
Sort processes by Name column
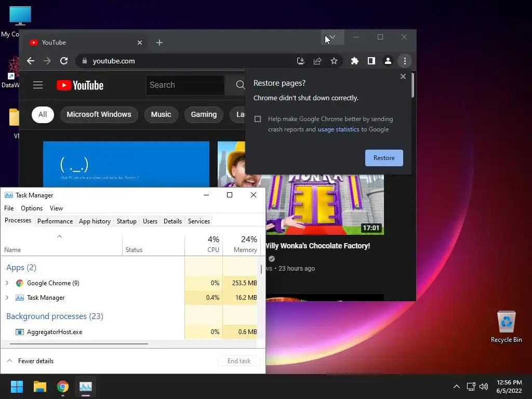[x=61, y=245]
